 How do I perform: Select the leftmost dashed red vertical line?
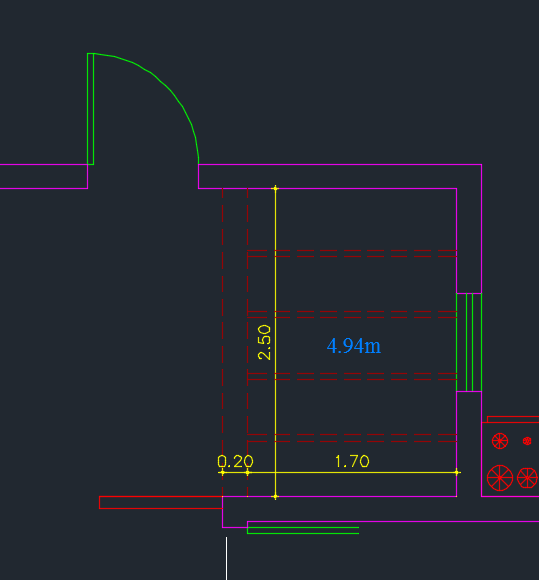223,342
